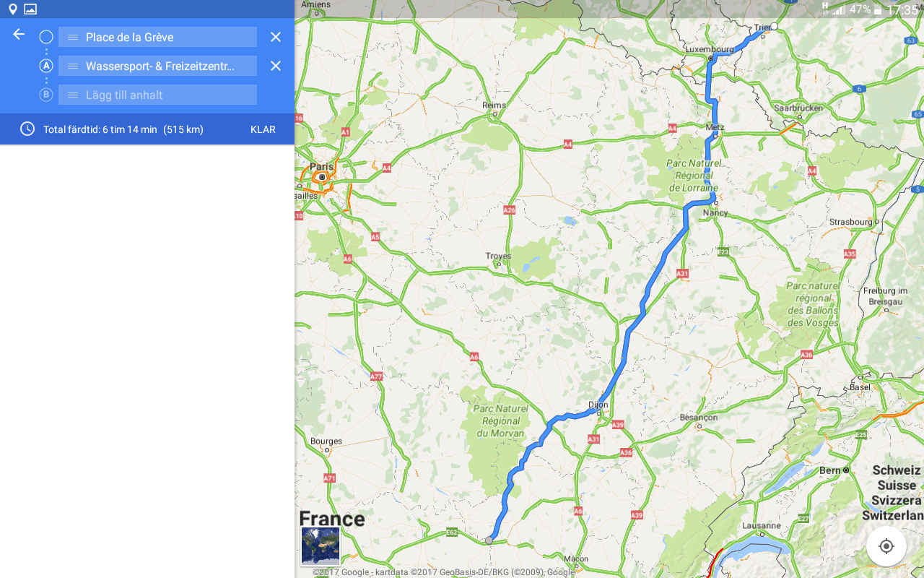The width and height of the screenshot is (924, 578).
Task: Edit the Place de la Grève starting point field
Action: [157, 37]
